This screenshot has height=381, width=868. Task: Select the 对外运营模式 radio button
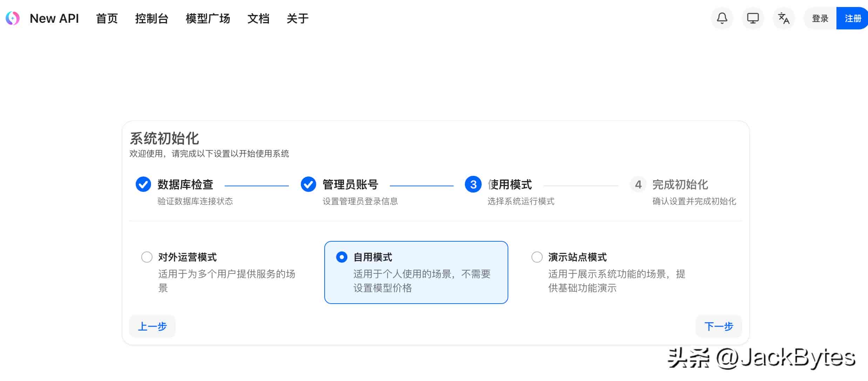tap(147, 257)
